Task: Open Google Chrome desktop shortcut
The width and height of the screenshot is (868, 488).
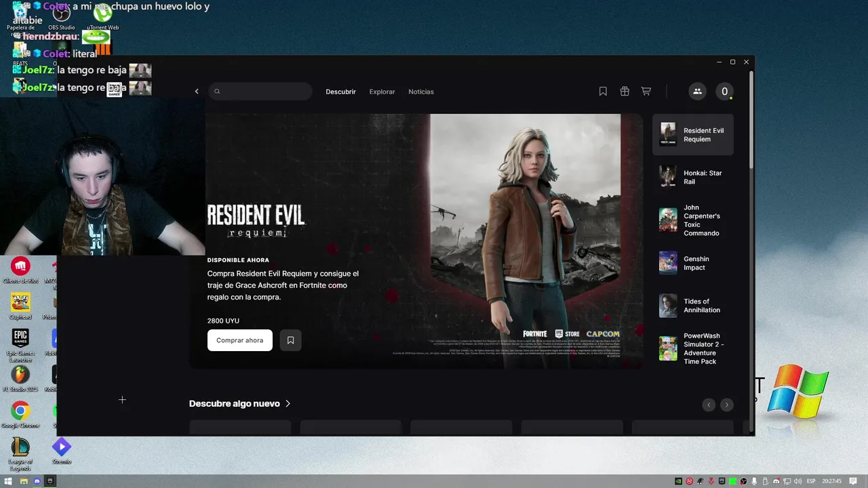Action: point(20,414)
